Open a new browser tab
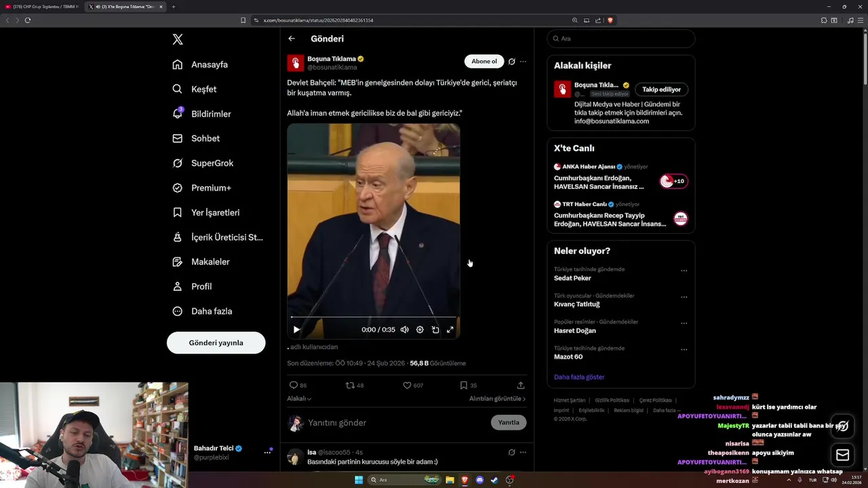This screenshot has width=868, height=488. coord(174,7)
